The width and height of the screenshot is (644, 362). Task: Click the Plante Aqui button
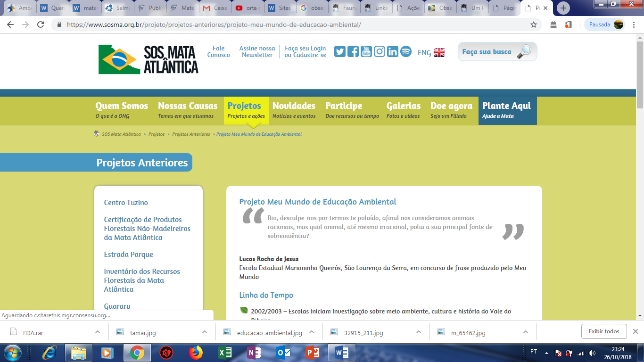(507, 110)
